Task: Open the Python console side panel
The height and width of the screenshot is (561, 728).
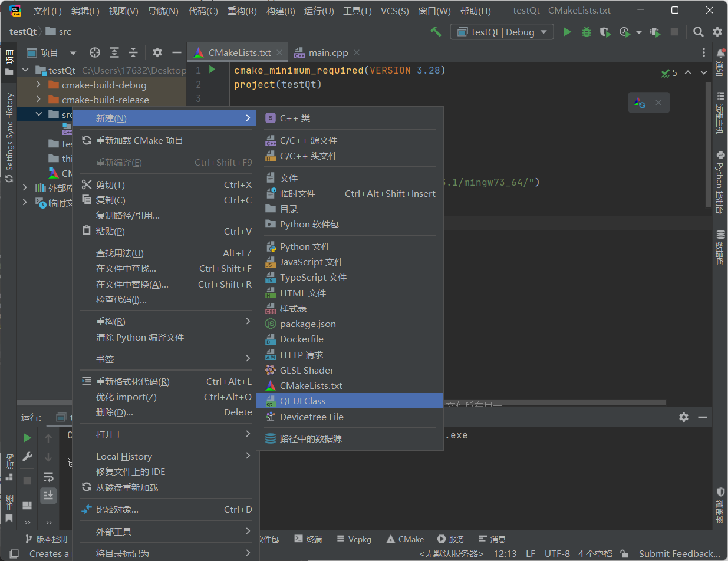Action: (720, 181)
